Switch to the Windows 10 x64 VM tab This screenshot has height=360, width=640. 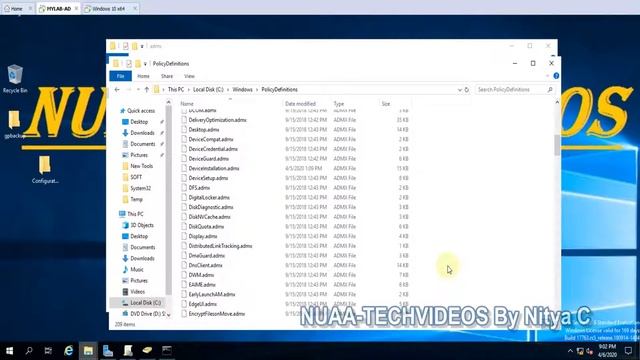point(109,9)
